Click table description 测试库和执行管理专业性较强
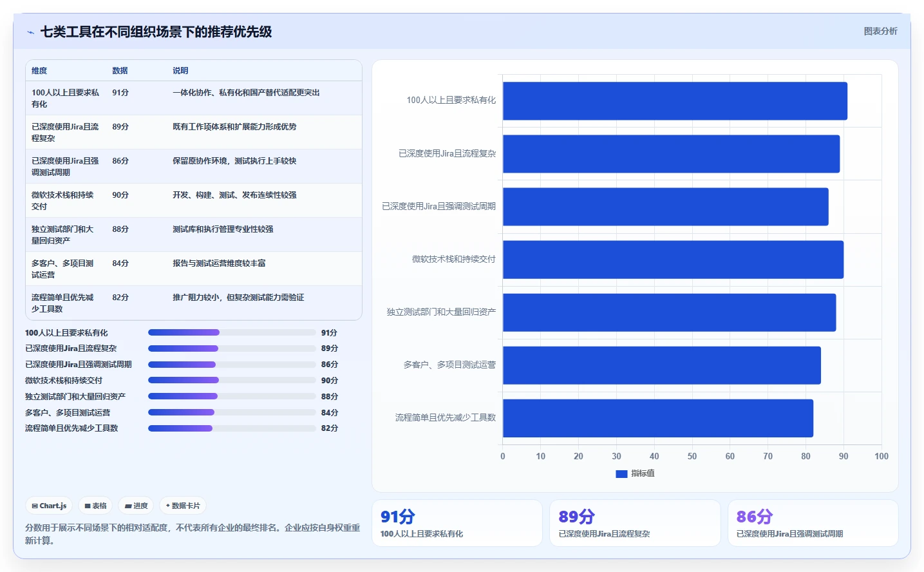The height and width of the screenshot is (572, 924). click(x=223, y=229)
